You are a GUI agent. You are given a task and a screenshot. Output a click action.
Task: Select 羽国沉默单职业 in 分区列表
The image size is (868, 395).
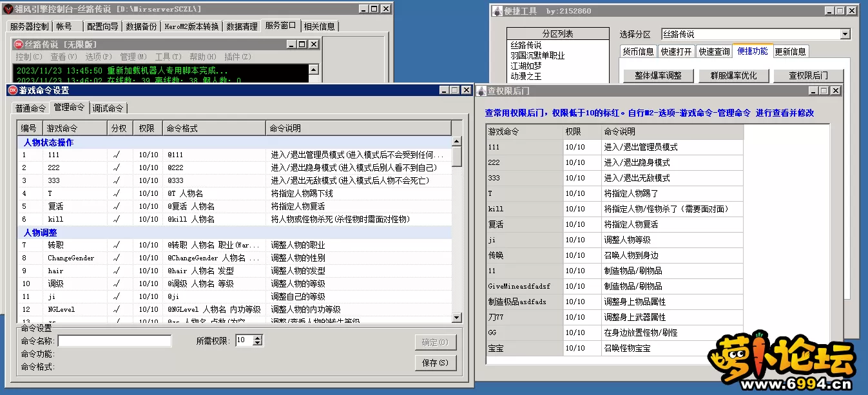point(537,55)
